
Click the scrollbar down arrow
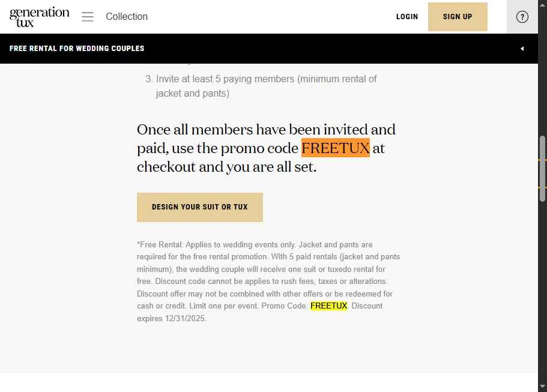click(x=543, y=386)
